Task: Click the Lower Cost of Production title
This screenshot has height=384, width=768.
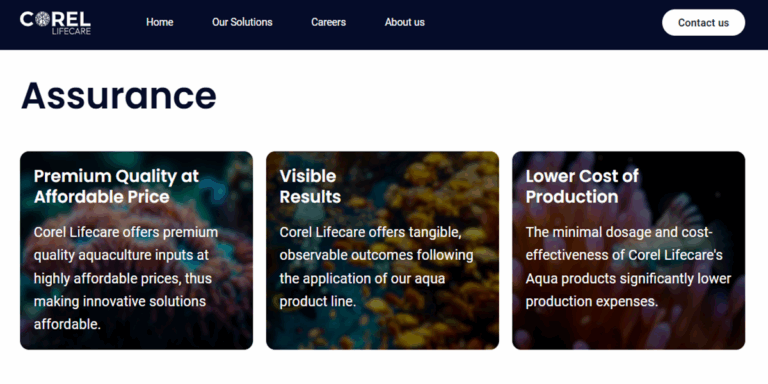Action: (x=582, y=186)
